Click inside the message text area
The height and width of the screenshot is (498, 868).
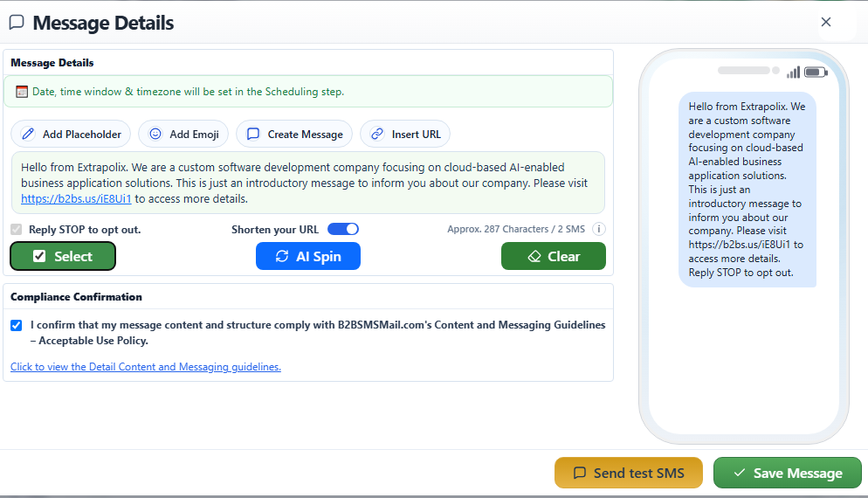pyautogui.click(x=308, y=183)
